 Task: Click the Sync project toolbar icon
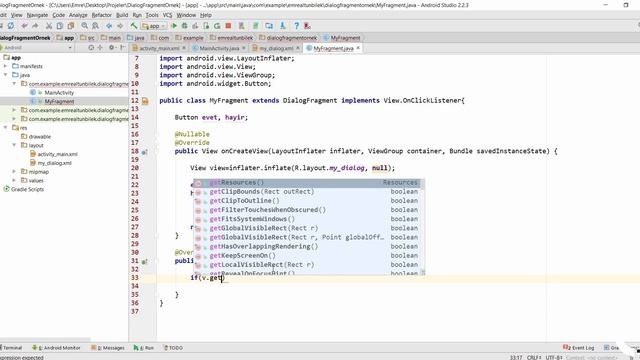tap(11, 26)
